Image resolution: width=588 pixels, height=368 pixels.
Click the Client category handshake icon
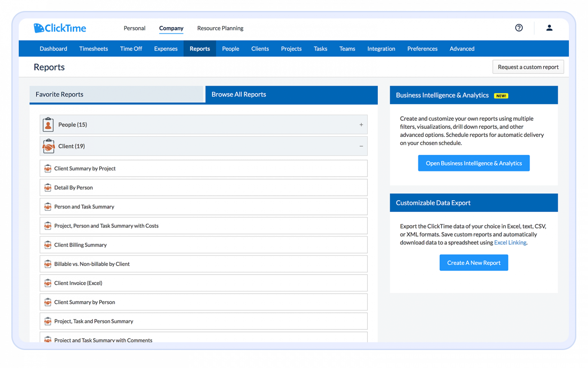(x=48, y=146)
